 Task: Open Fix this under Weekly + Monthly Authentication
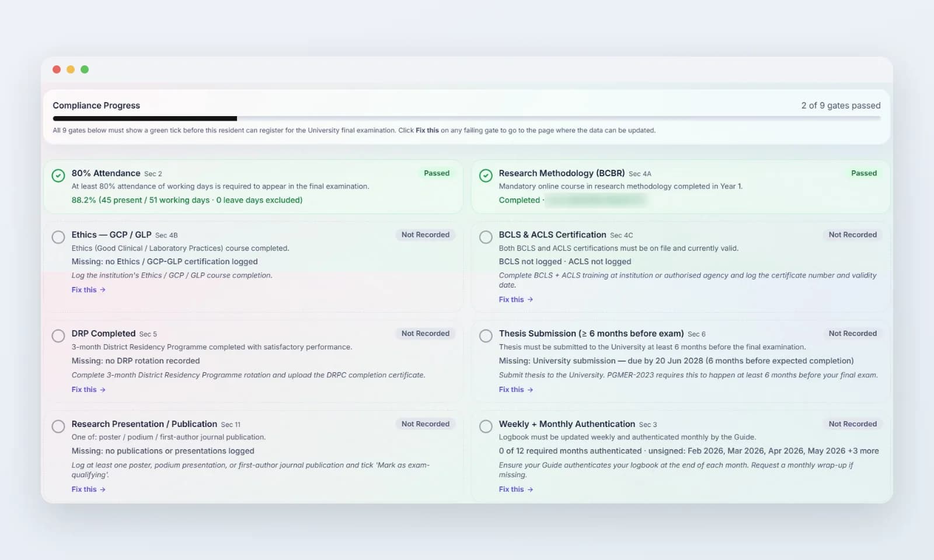pos(516,489)
